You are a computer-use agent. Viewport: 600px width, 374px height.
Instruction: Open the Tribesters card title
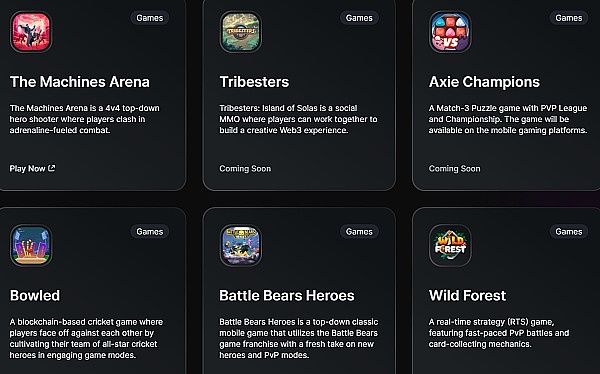tap(254, 82)
